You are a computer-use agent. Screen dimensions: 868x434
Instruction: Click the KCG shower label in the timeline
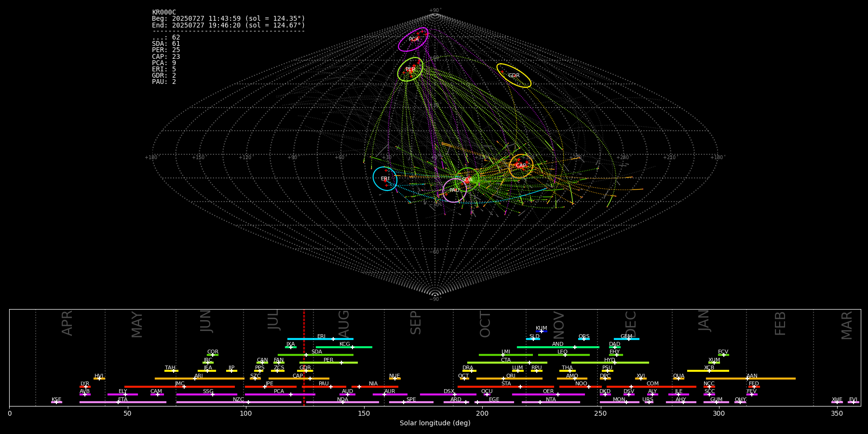click(345, 344)
